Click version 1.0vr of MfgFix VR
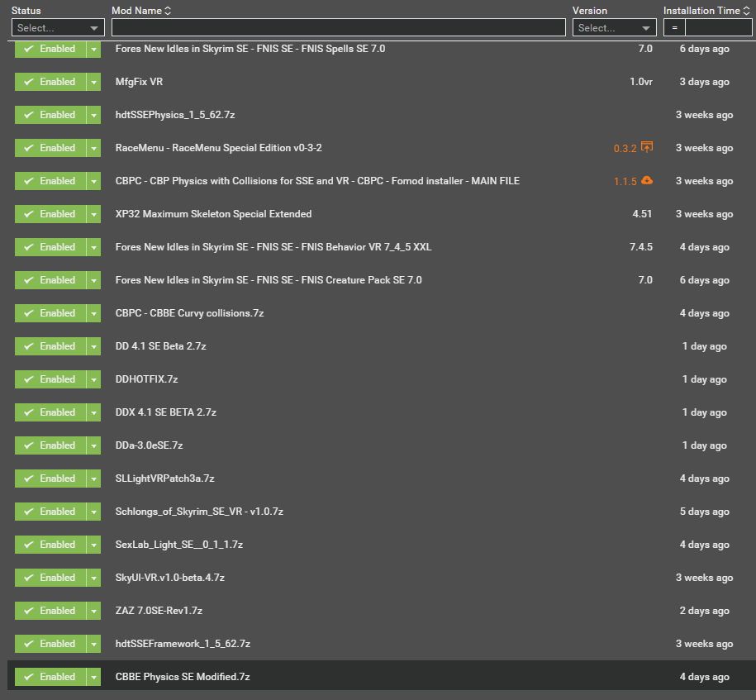 tap(641, 82)
